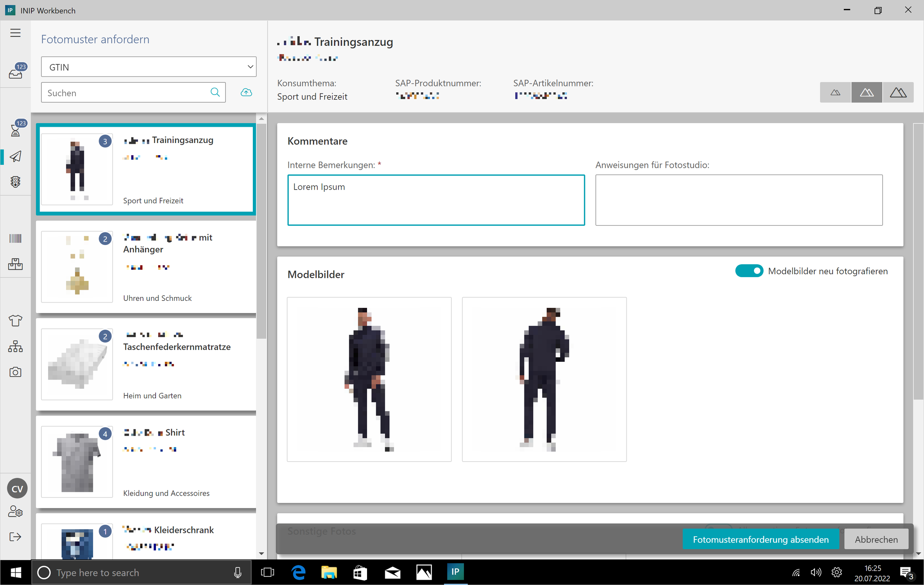Click the logout icon at sidebar bottom
This screenshot has width=924, height=585.
pos(16,537)
